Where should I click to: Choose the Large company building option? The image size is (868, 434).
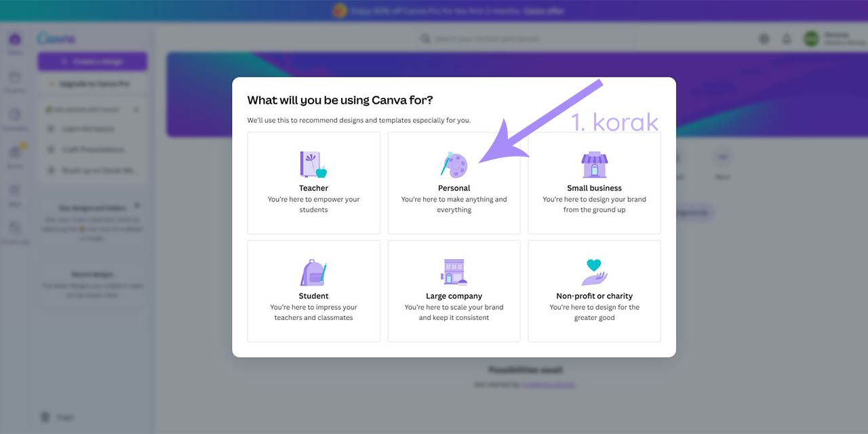[x=454, y=273]
